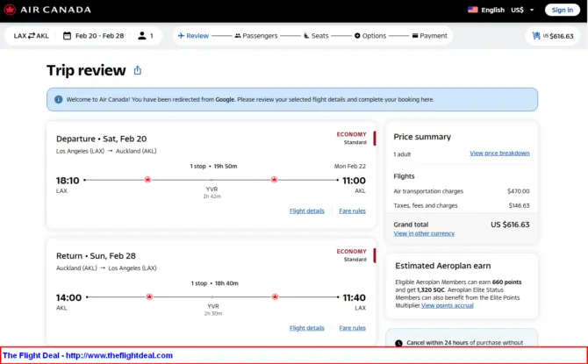
Task: Click the Taxes, fees and charges $146.63 value
Action: point(519,205)
